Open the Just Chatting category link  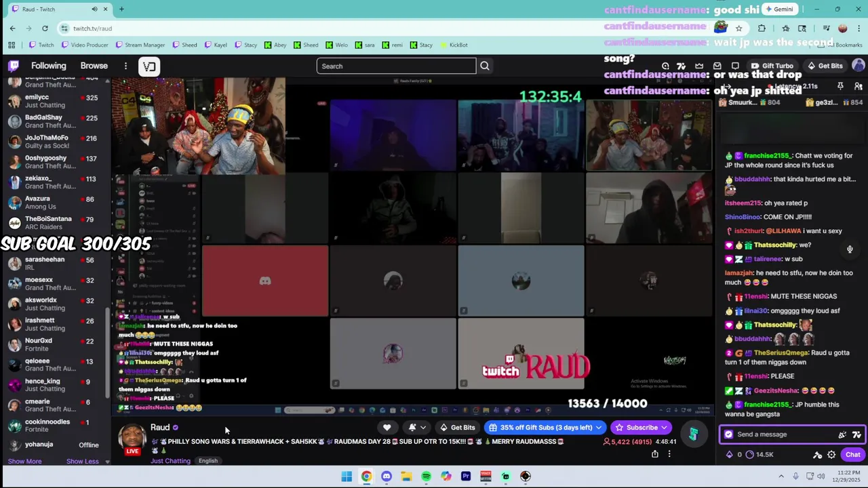[x=171, y=461]
